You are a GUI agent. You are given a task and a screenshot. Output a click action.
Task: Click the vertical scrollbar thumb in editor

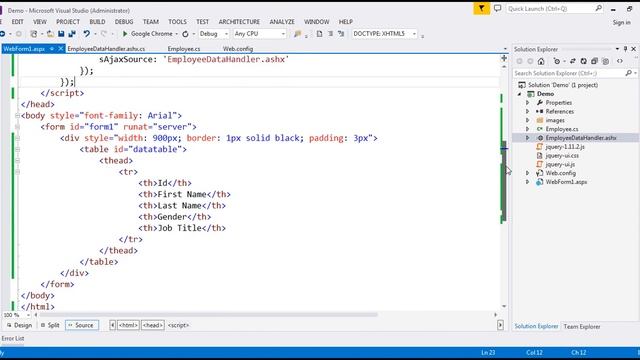tap(504, 182)
